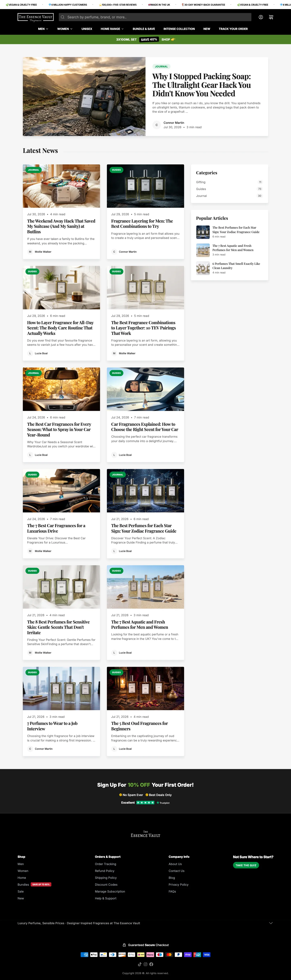Viewport: 291px width, 980px height.
Task: Open the user account icon
Action: coord(260,17)
